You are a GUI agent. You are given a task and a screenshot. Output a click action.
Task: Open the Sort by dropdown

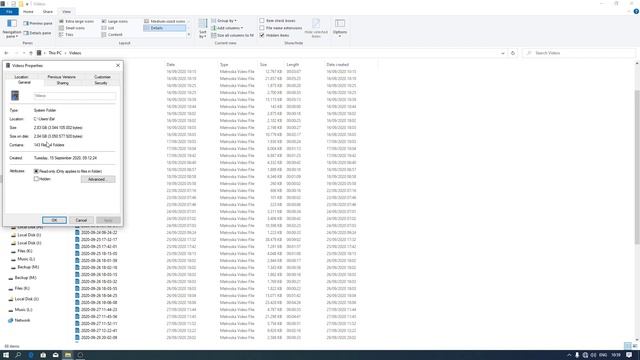pos(202,29)
